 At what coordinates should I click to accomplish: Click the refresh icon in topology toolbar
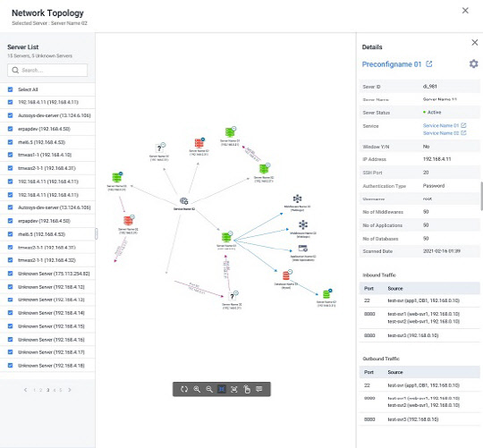pyautogui.click(x=184, y=389)
